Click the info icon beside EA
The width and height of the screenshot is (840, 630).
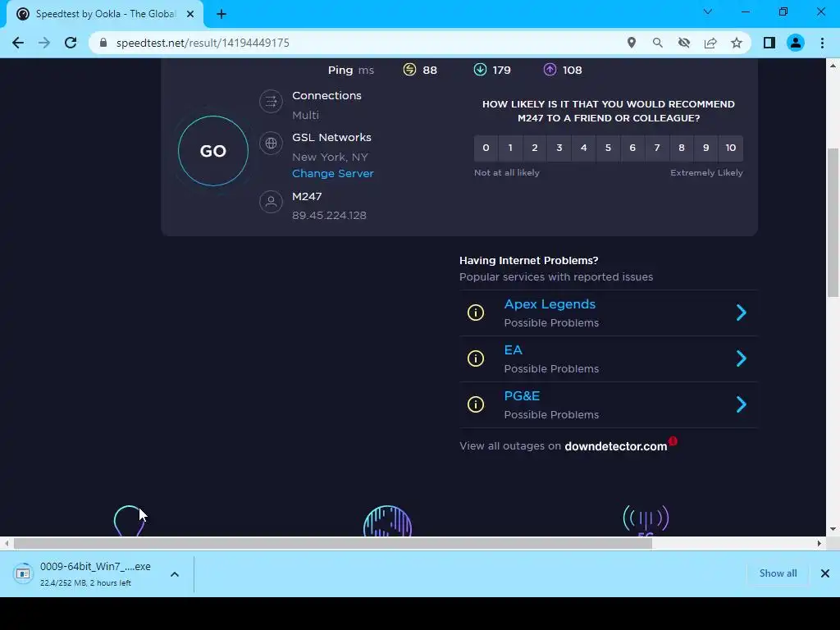(x=476, y=358)
